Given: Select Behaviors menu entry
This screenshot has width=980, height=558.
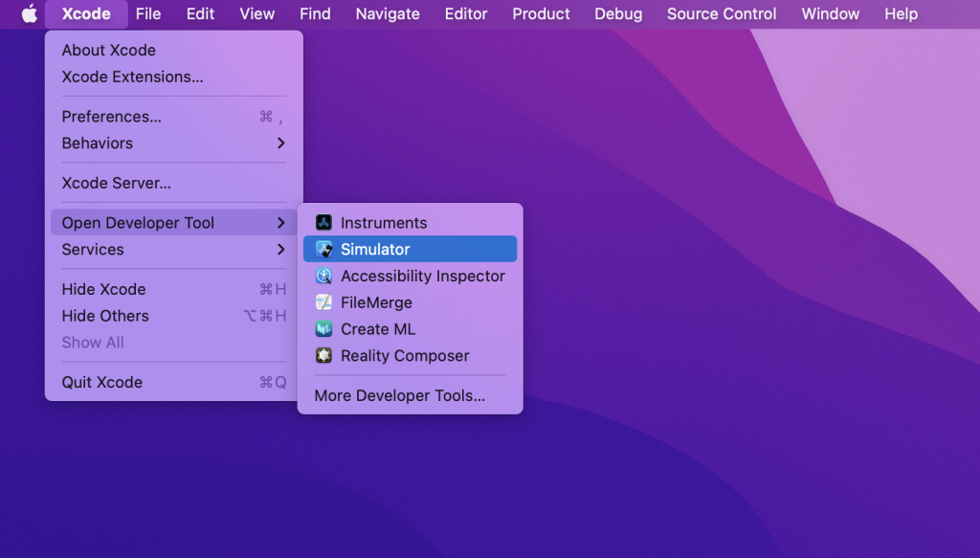Looking at the screenshot, I should pos(174,144).
